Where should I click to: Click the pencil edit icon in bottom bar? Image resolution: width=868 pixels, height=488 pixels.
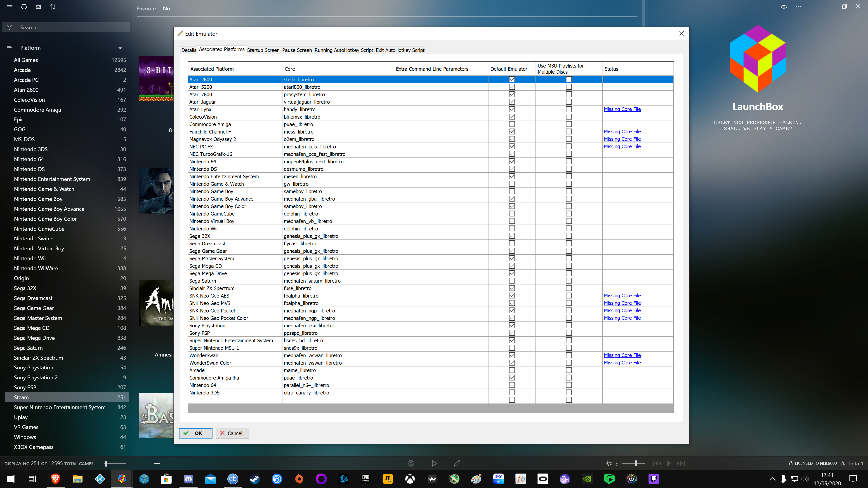[457, 463]
